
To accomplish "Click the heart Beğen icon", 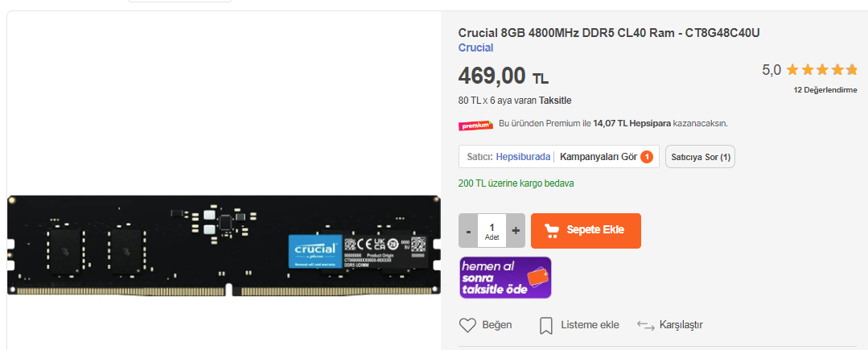I will (467, 325).
